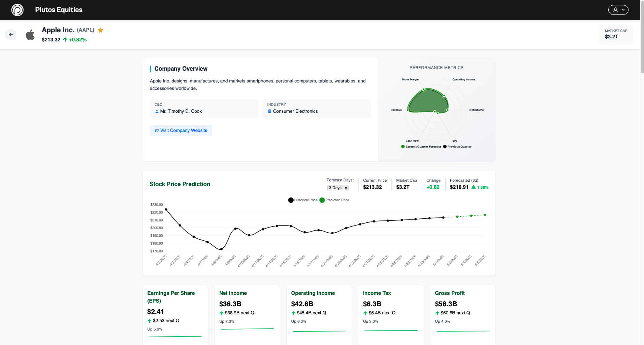Select the Net Income metric card
The height and width of the screenshot is (345, 644).
tap(247, 313)
